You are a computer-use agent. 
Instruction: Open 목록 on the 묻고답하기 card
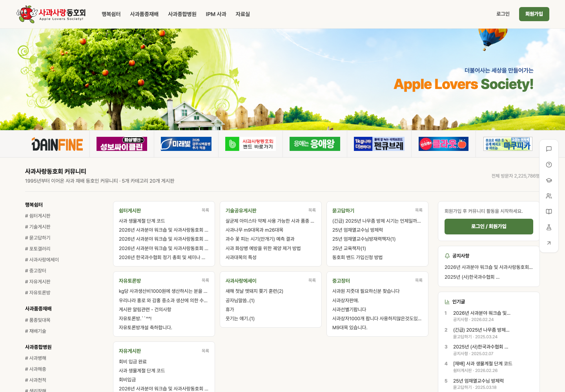419,210
